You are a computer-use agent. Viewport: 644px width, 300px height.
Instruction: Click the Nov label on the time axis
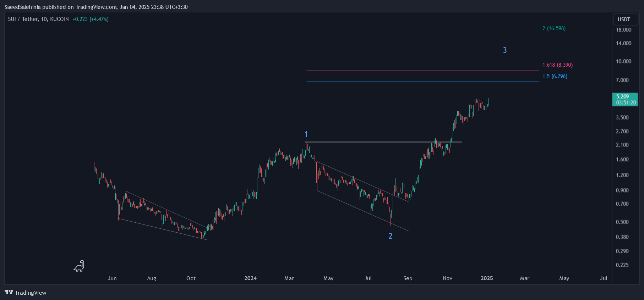[448, 278]
